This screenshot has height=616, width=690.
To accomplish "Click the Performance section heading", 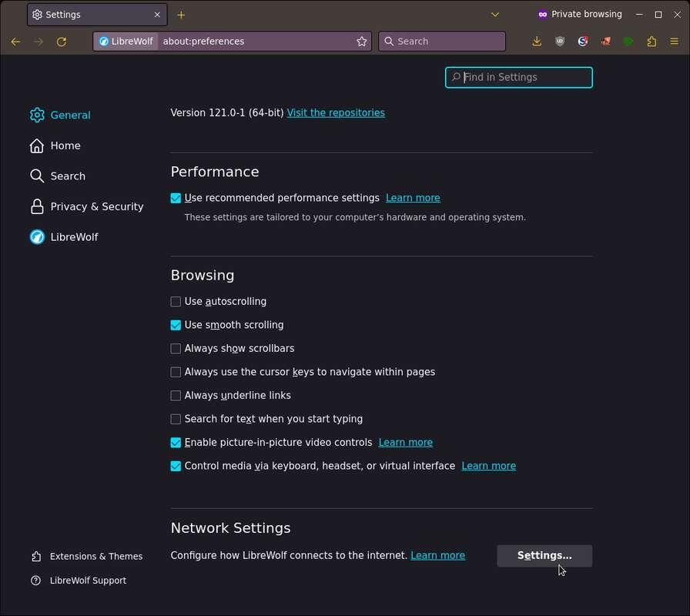I will pyautogui.click(x=215, y=172).
